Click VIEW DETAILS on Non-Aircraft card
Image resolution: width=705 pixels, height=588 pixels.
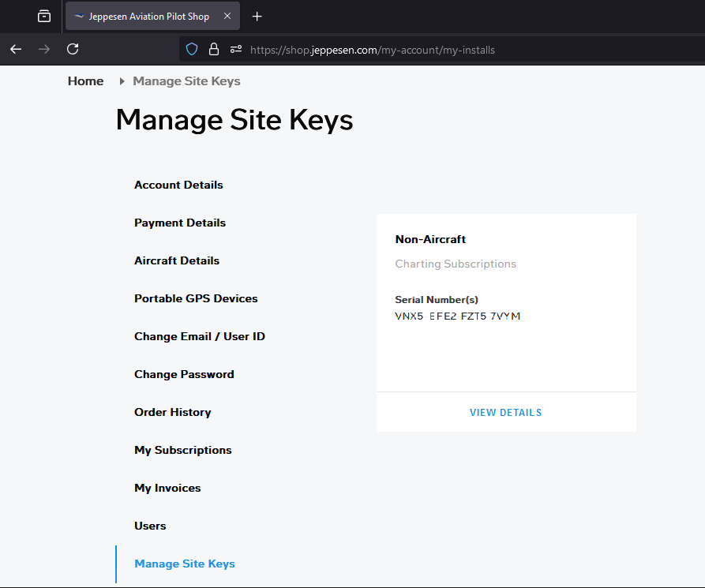505,413
